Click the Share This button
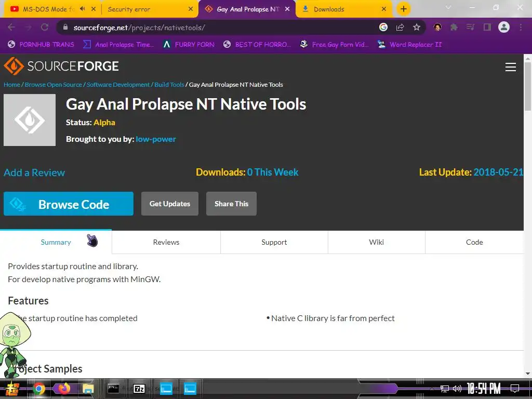Screen dimensions: 532x399 [x=231, y=204]
